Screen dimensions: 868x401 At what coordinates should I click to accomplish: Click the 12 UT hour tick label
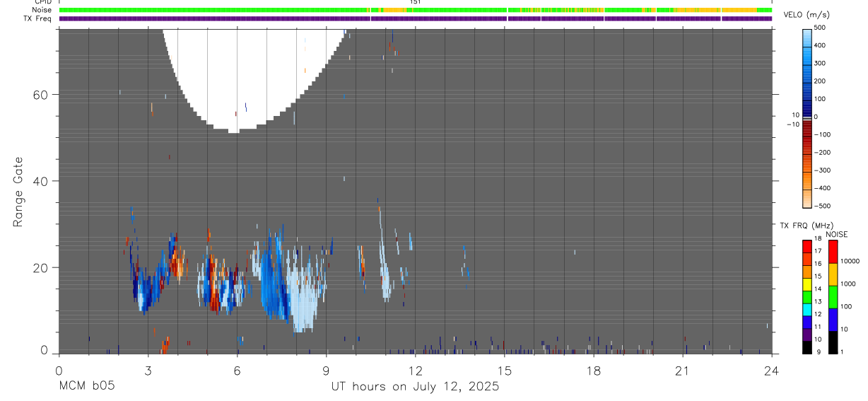[x=415, y=371]
